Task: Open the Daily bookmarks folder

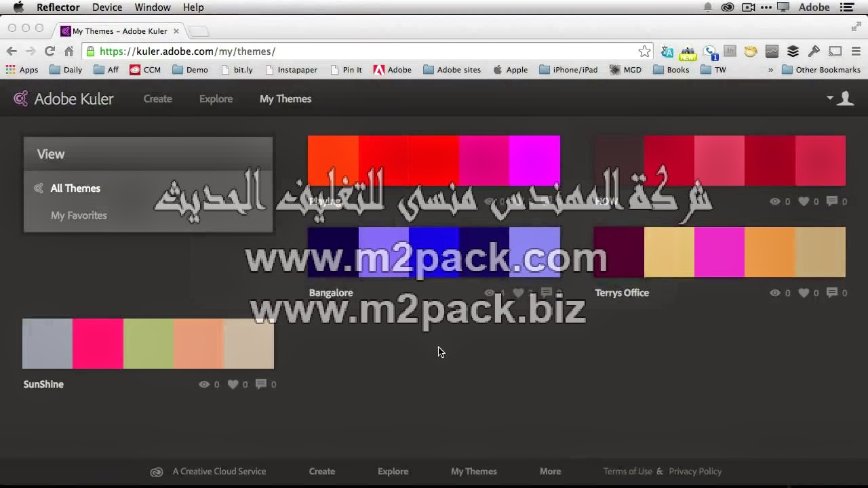Action: [66, 70]
